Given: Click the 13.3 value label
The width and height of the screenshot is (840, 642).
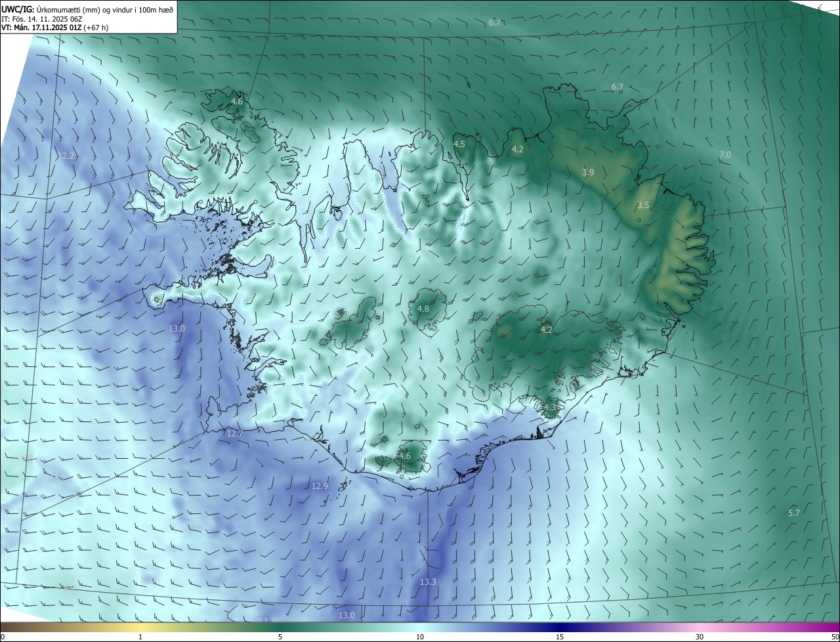Looking at the screenshot, I should 428,582.
